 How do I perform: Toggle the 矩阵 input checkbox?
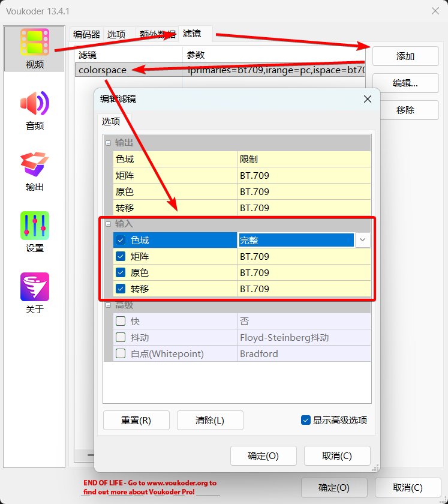point(121,256)
